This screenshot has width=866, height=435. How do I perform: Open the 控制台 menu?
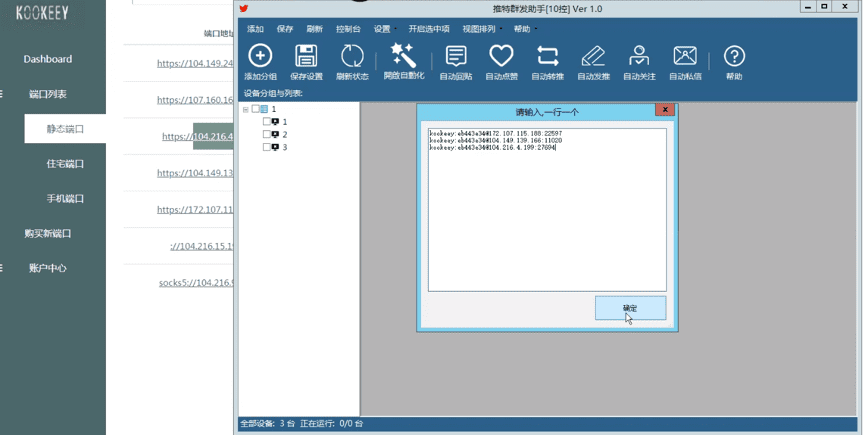pyautogui.click(x=348, y=29)
